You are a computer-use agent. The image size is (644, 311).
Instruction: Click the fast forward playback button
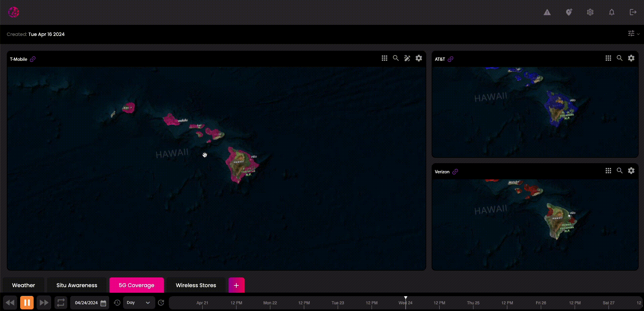44,303
